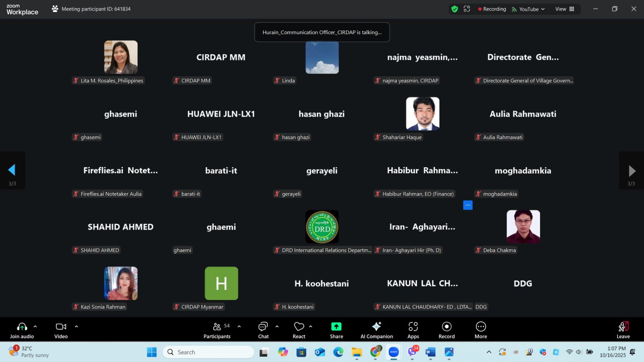Open the Participants list
644x362 pixels.
[217, 327]
